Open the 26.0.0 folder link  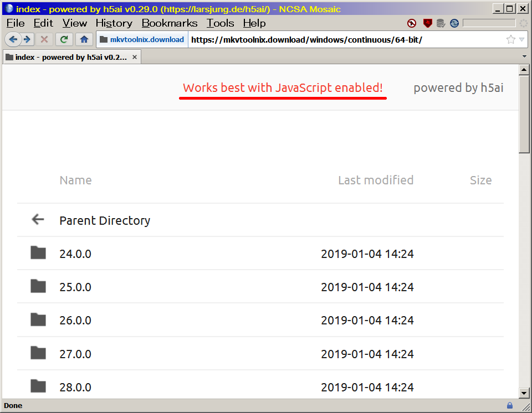click(x=75, y=320)
